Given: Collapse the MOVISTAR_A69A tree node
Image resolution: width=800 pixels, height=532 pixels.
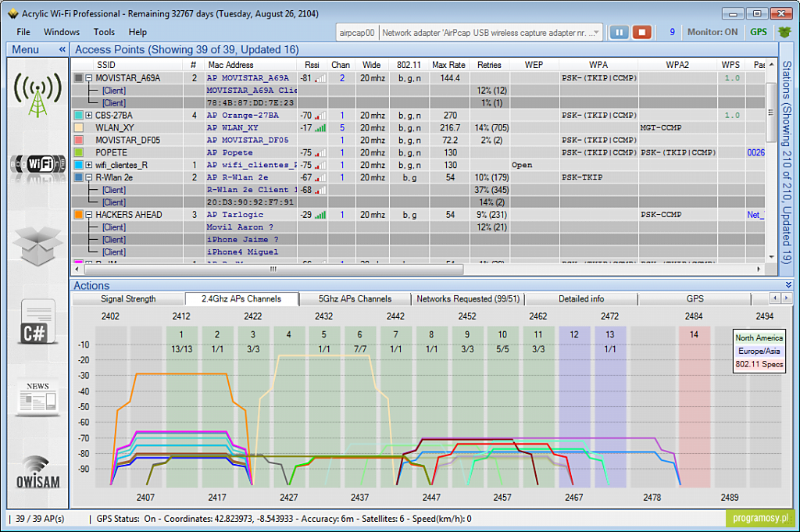Looking at the screenshot, I should (x=89, y=78).
